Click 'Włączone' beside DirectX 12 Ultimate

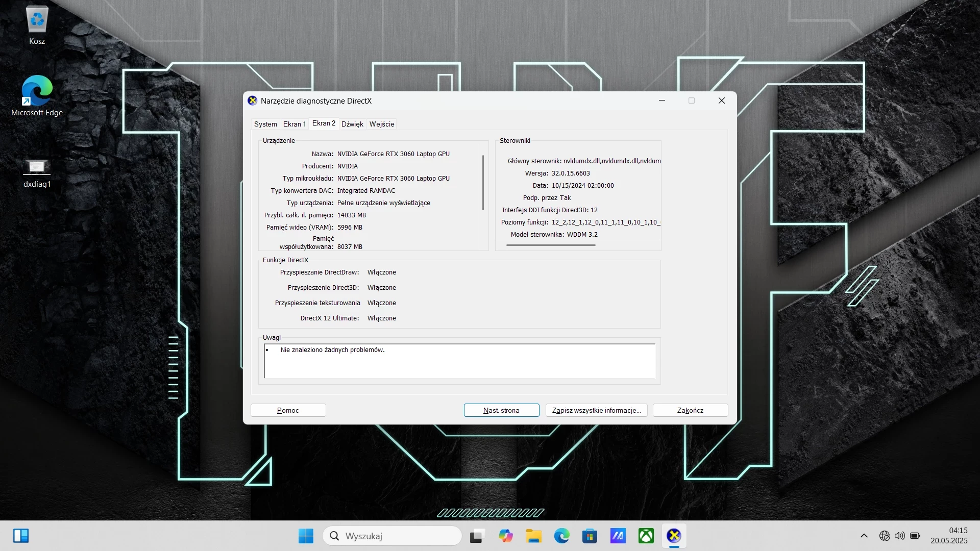(x=382, y=318)
